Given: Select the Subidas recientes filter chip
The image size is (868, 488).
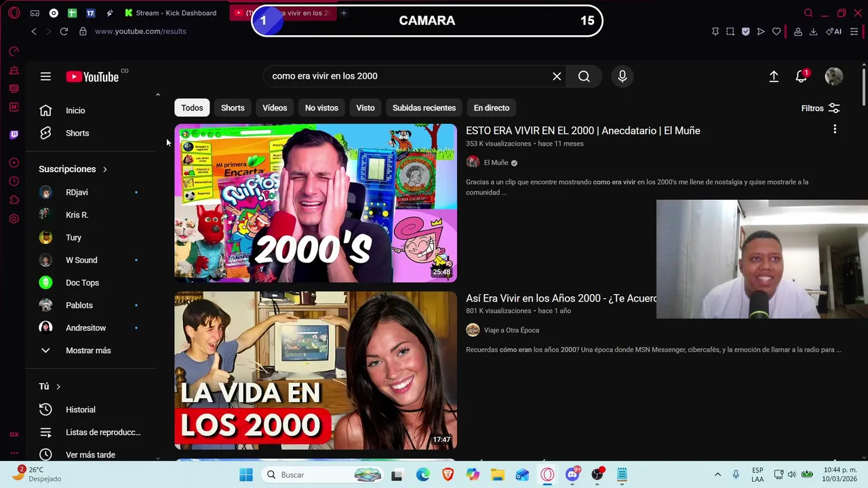Looking at the screenshot, I should tap(424, 108).
